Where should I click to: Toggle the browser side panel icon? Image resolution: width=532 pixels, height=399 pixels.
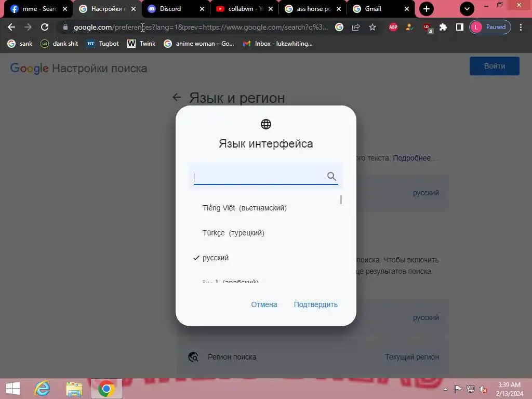pyautogui.click(x=459, y=27)
